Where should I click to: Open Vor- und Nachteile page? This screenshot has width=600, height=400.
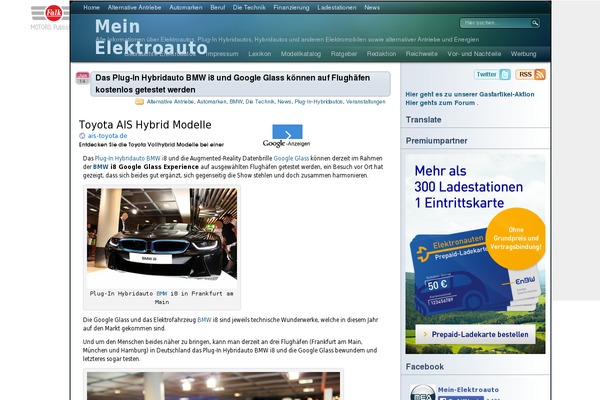(474, 54)
